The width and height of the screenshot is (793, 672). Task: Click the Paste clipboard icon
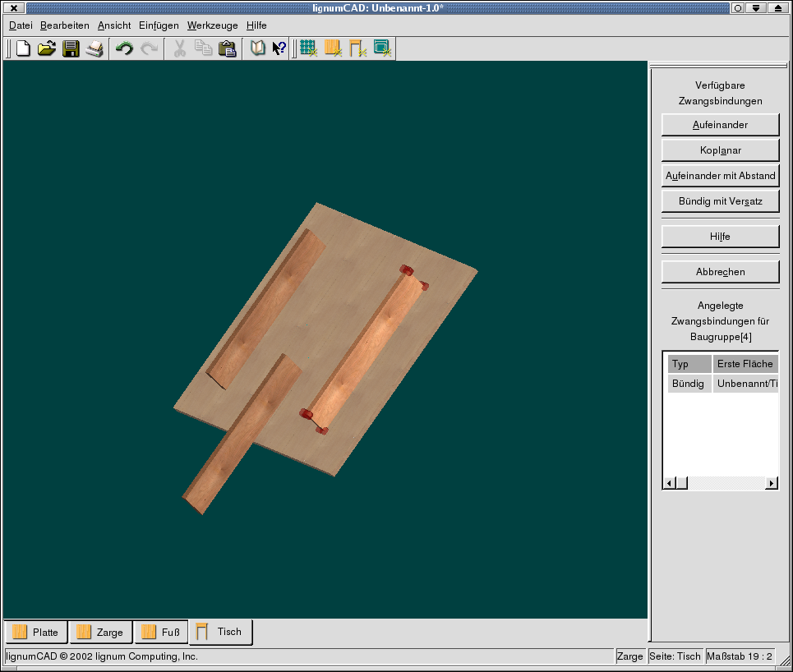(x=228, y=48)
